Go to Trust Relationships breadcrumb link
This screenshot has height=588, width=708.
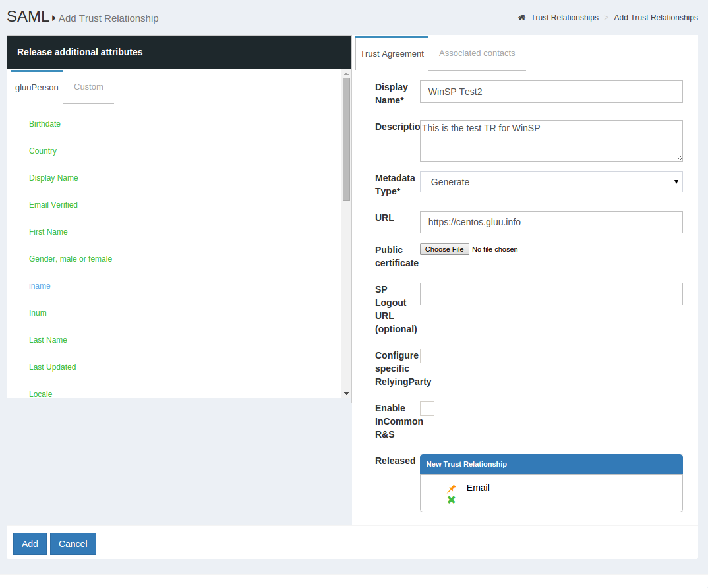point(564,18)
